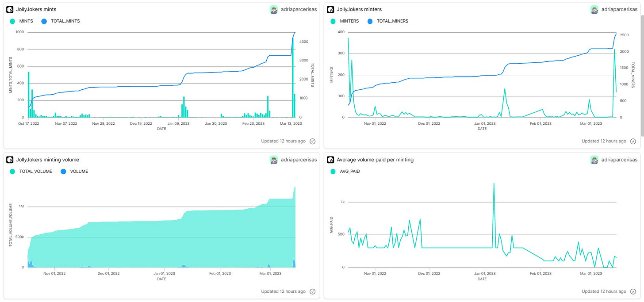Click adriaparcerisas avatar on minting volume card
This screenshot has width=644, height=302.
click(274, 160)
